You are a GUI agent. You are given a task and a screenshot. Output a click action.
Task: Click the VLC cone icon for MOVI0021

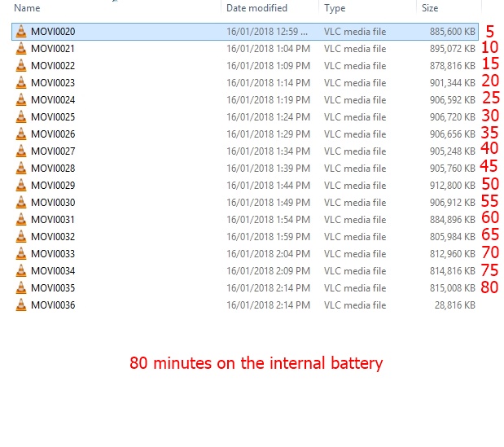[21, 49]
